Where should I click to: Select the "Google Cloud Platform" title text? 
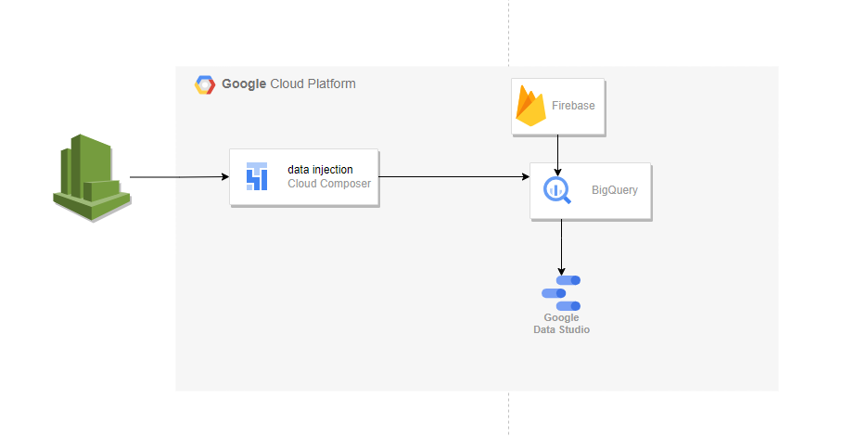(x=288, y=84)
